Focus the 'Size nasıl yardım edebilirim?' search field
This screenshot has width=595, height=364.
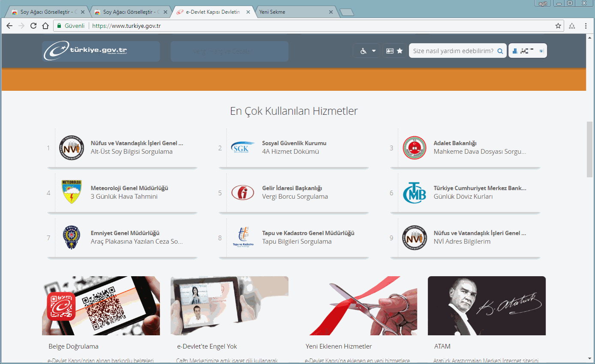click(453, 51)
